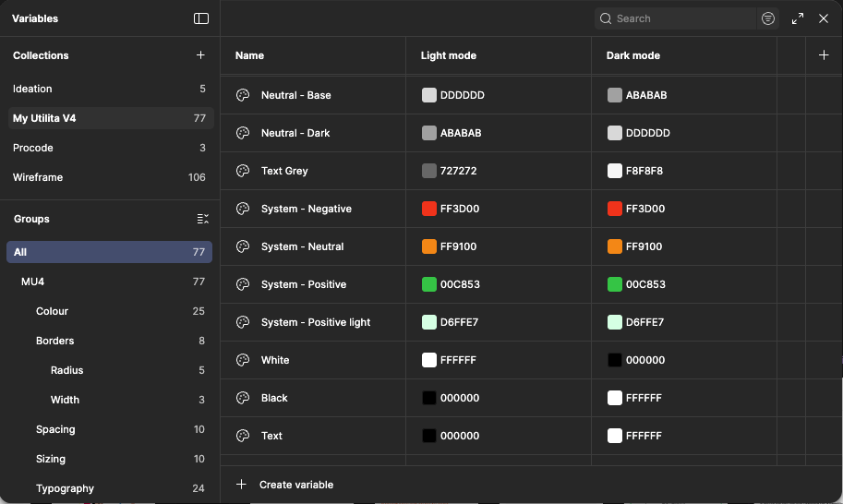
Task: Open Neutral - Base light mode DDDDDD swatch
Action: pos(429,95)
